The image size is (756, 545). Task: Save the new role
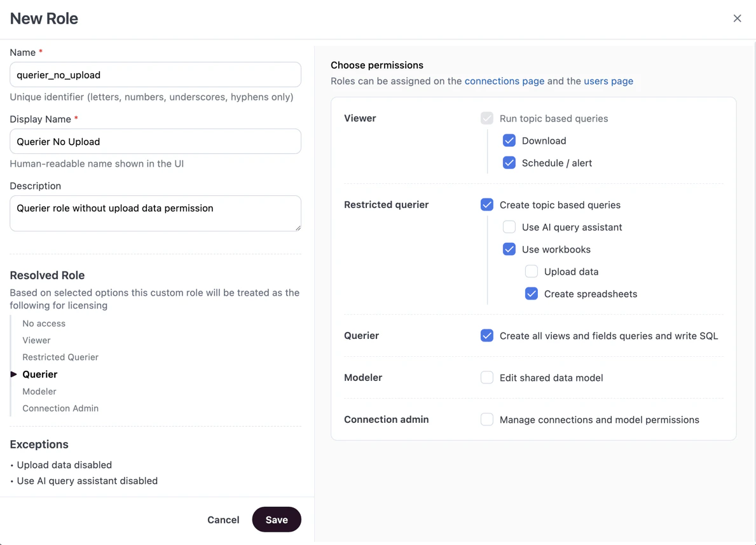[x=277, y=520]
